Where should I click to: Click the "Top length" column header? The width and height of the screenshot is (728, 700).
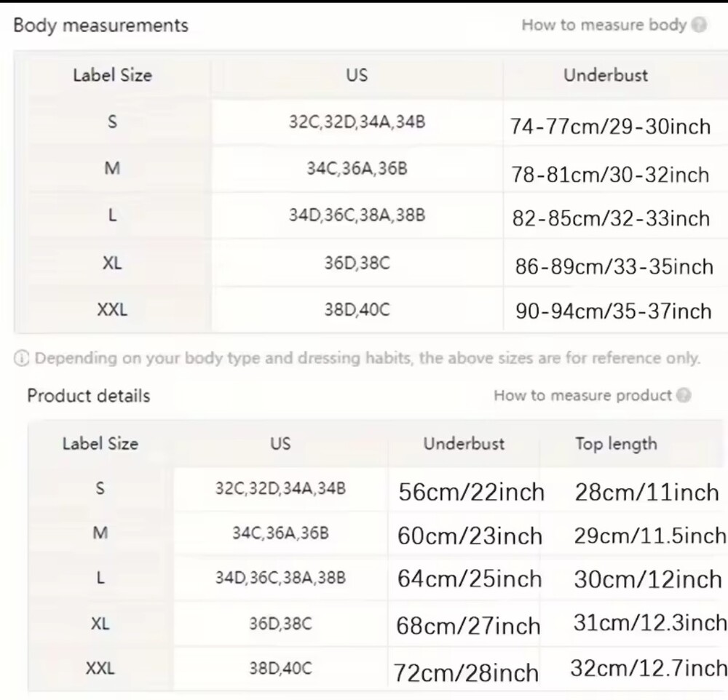click(x=616, y=444)
